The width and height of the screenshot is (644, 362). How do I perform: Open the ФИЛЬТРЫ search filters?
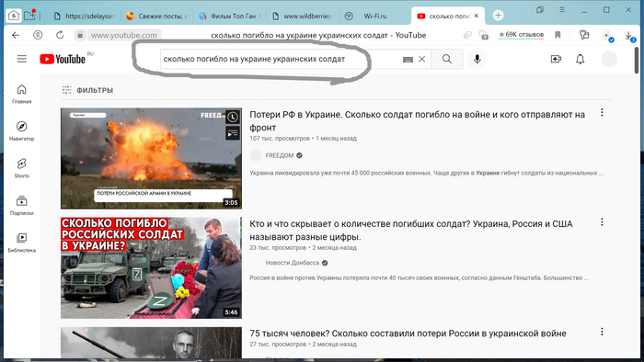pos(87,90)
